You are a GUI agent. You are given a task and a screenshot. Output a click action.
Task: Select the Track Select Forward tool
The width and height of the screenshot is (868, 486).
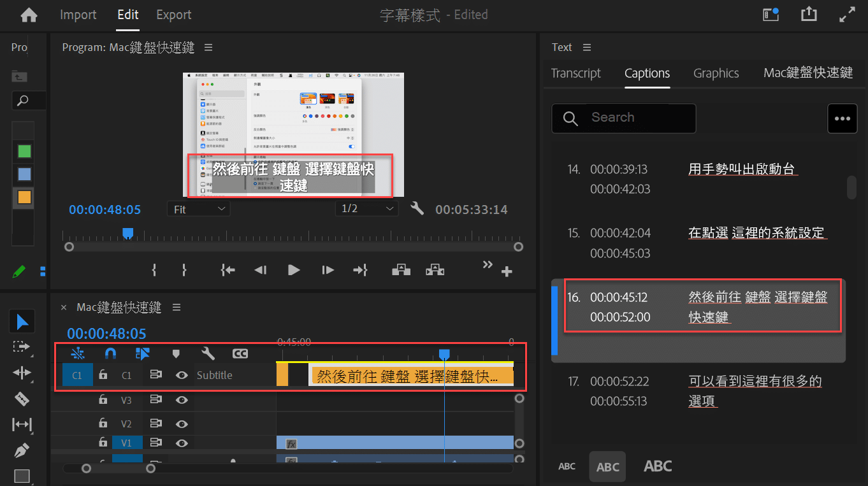click(x=22, y=347)
